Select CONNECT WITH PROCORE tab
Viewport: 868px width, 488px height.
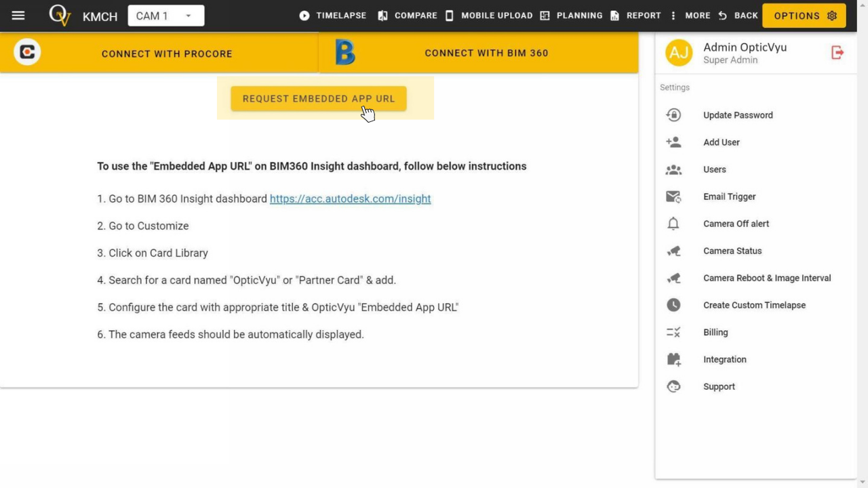click(159, 53)
